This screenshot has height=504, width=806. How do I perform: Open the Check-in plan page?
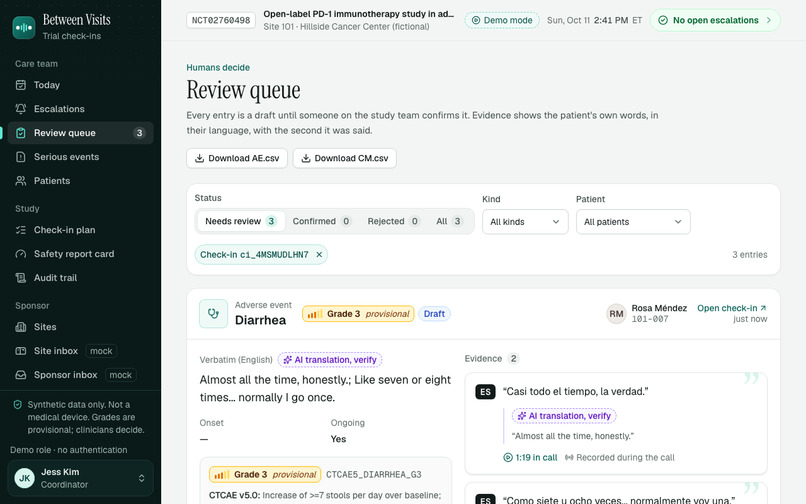click(x=80, y=230)
